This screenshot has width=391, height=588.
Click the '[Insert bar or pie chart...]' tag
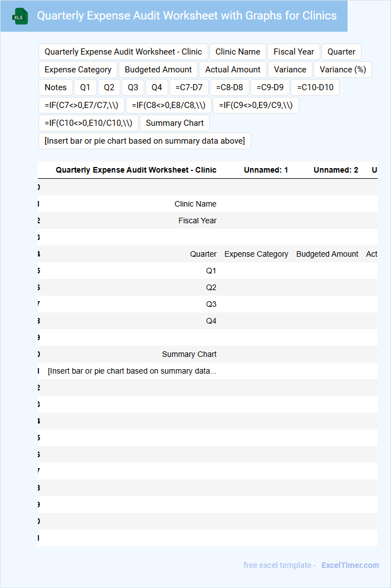(144, 141)
